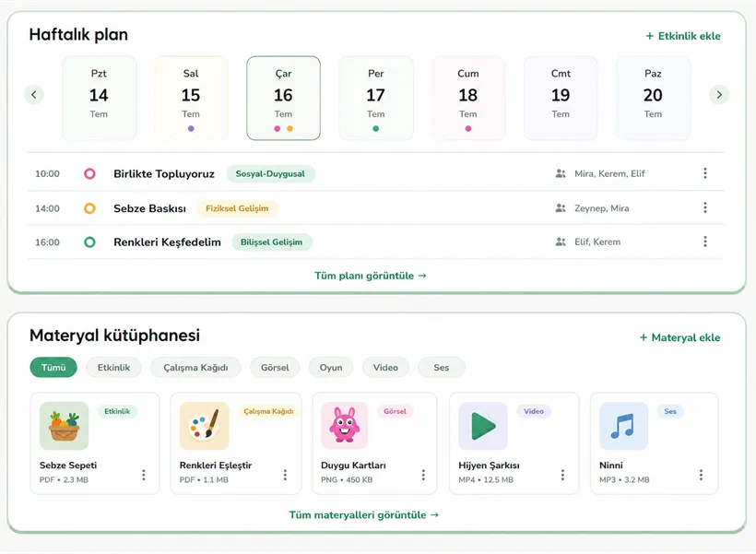Select Çar 16 Tem day card
756x554 pixels.
[x=284, y=99]
